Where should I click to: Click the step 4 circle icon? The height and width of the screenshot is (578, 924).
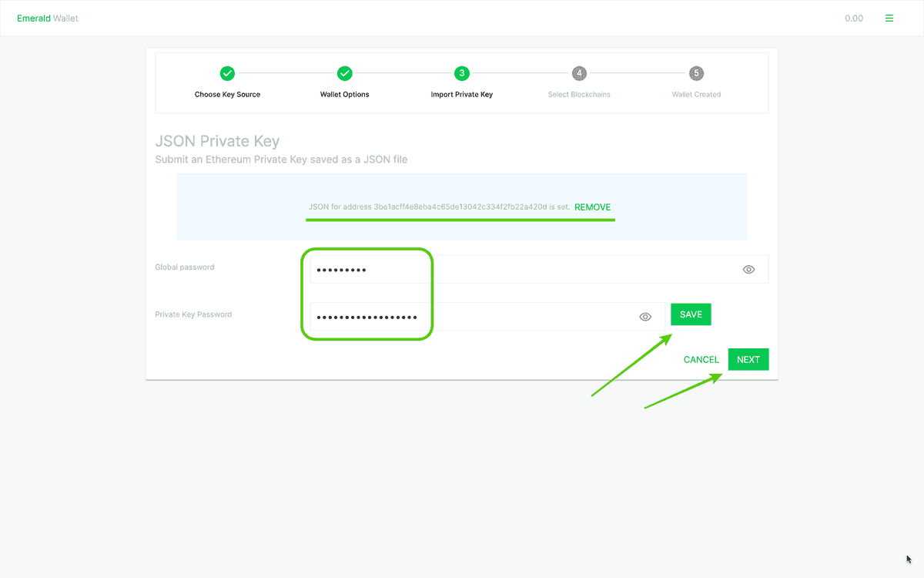click(x=579, y=73)
